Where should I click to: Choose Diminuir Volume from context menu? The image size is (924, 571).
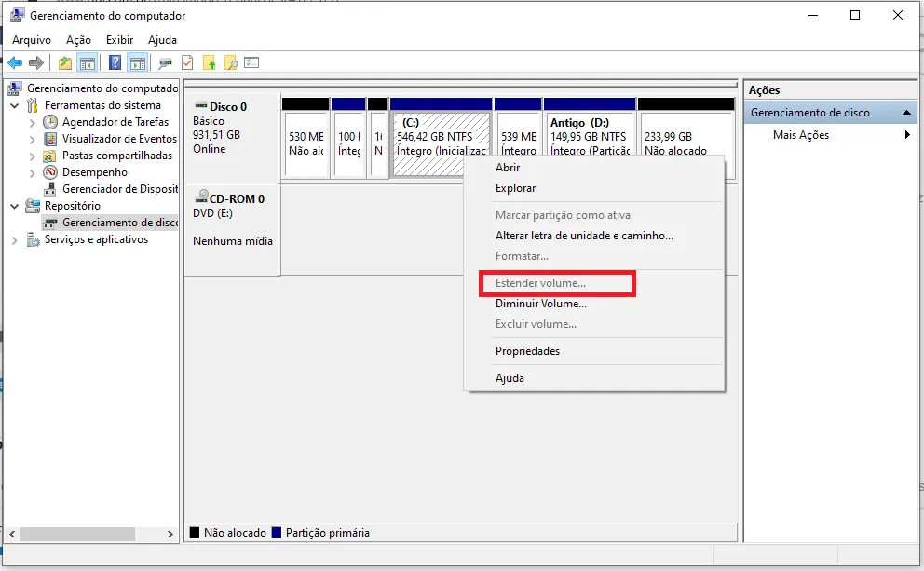tap(540, 304)
